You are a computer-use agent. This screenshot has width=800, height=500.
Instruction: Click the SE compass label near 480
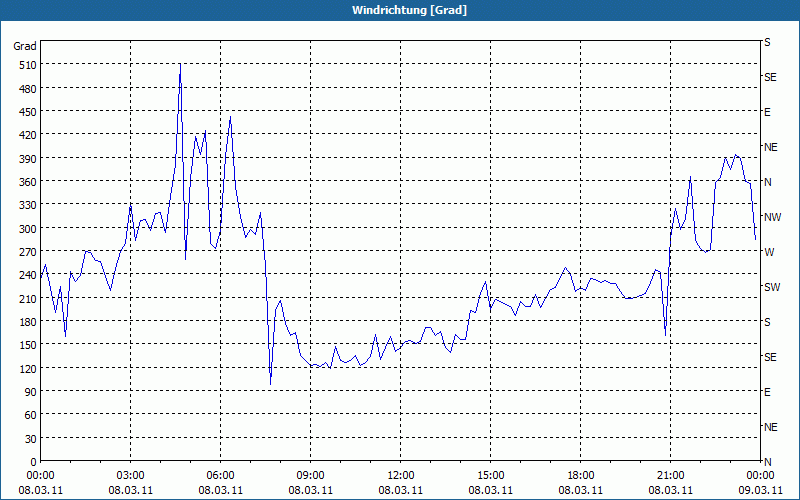pos(770,77)
